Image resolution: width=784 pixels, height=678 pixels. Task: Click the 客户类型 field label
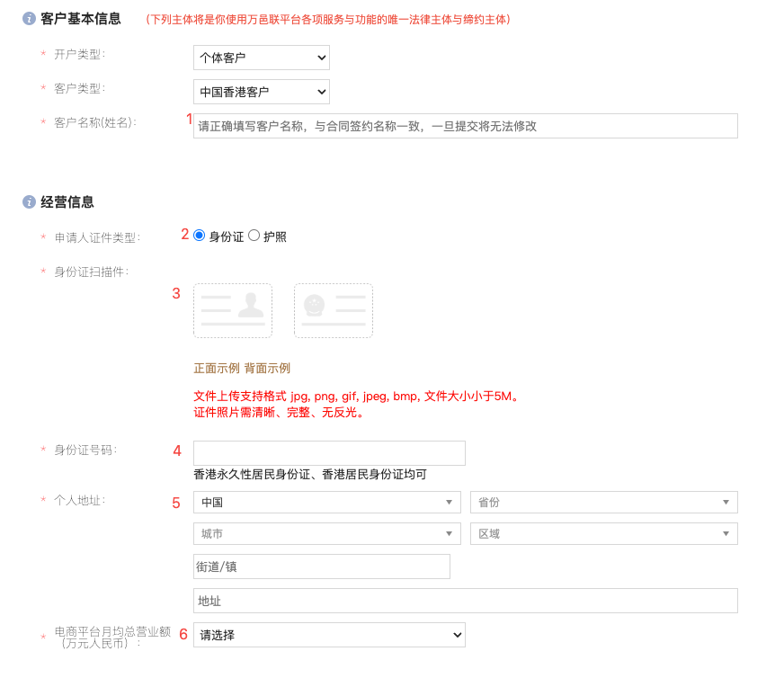pos(79,88)
